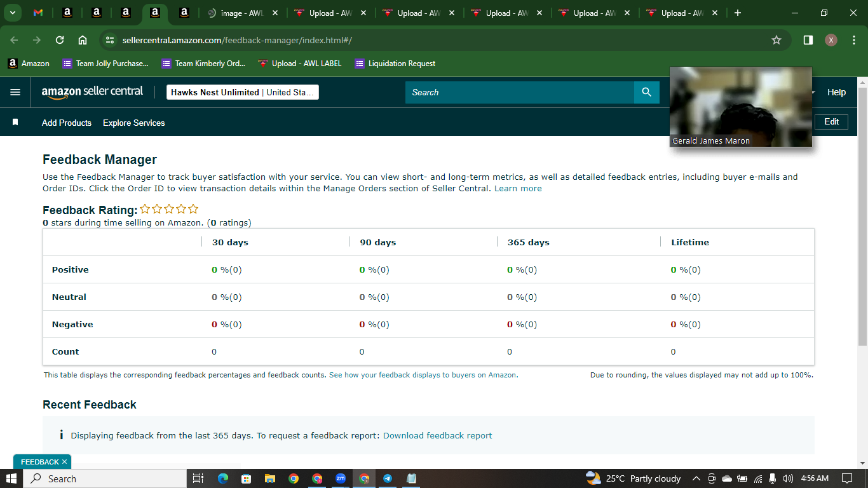
Task: Open the Chrome three-dot menu
Action: [853, 40]
